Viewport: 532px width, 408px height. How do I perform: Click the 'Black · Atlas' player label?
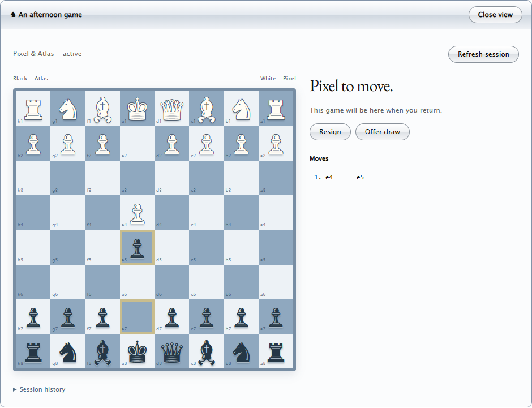coord(31,78)
